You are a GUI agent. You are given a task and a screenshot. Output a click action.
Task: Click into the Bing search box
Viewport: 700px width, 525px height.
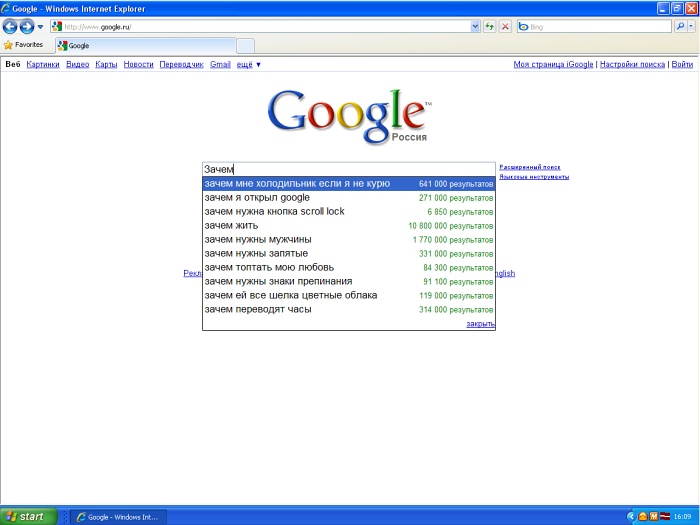[594, 27]
